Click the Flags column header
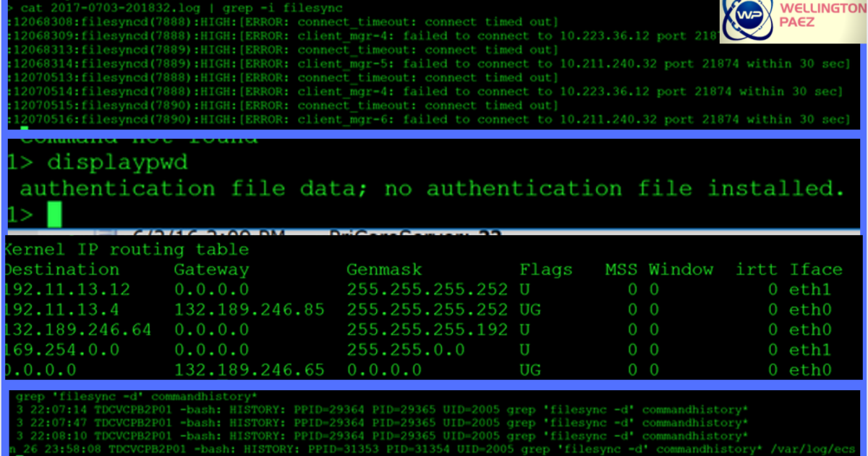The width and height of the screenshot is (868, 456). tap(546, 270)
